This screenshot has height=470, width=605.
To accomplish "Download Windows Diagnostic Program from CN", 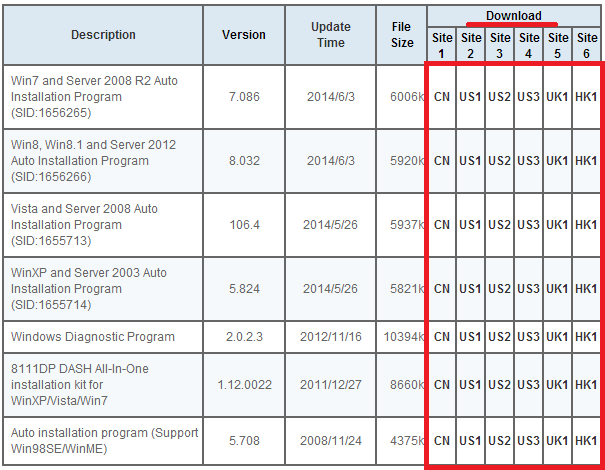I will 442,337.
